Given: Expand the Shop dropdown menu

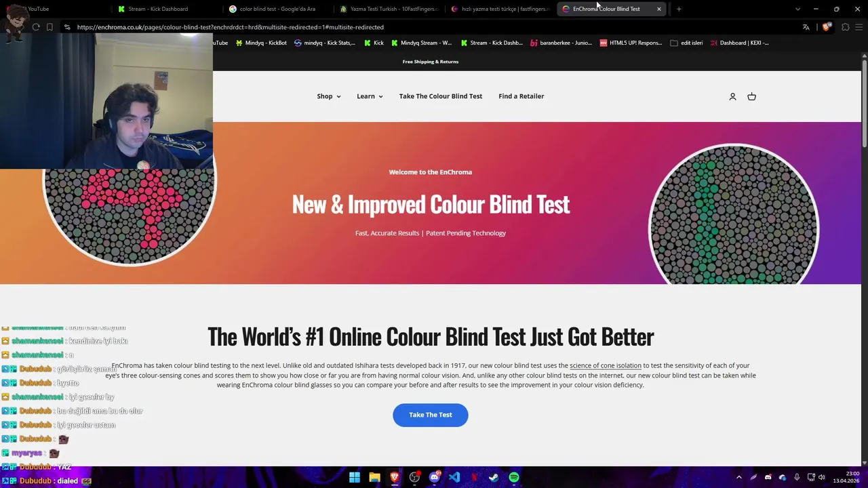Looking at the screenshot, I should click(x=328, y=96).
